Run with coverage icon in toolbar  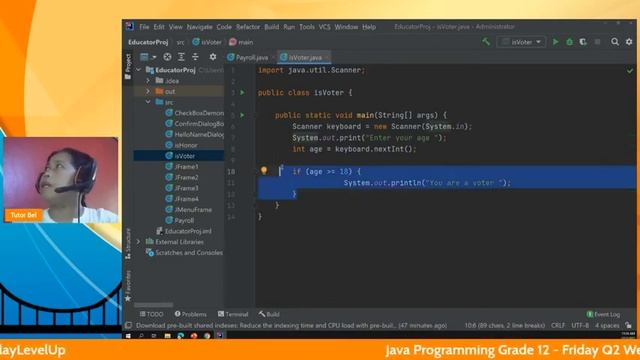point(583,42)
